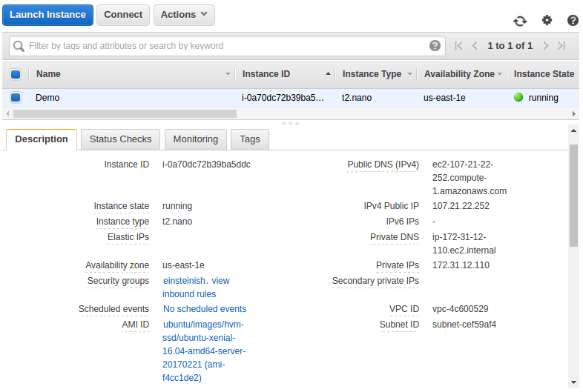Open the einsteinish security group link

point(184,281)
